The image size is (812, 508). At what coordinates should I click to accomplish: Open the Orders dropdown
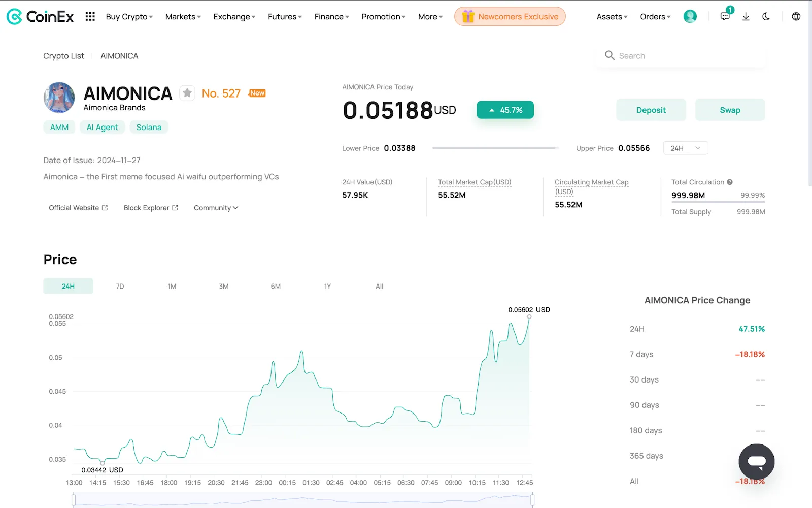coord(655,17)
